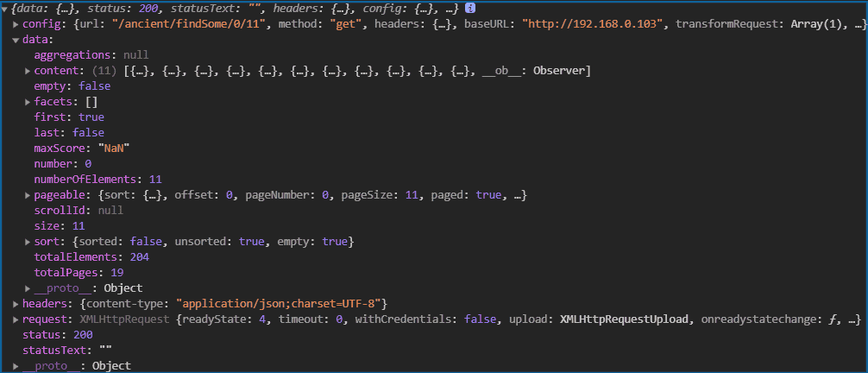Expand the config property
This screenshot has width=868, height=373.
(x=16, y=24)
